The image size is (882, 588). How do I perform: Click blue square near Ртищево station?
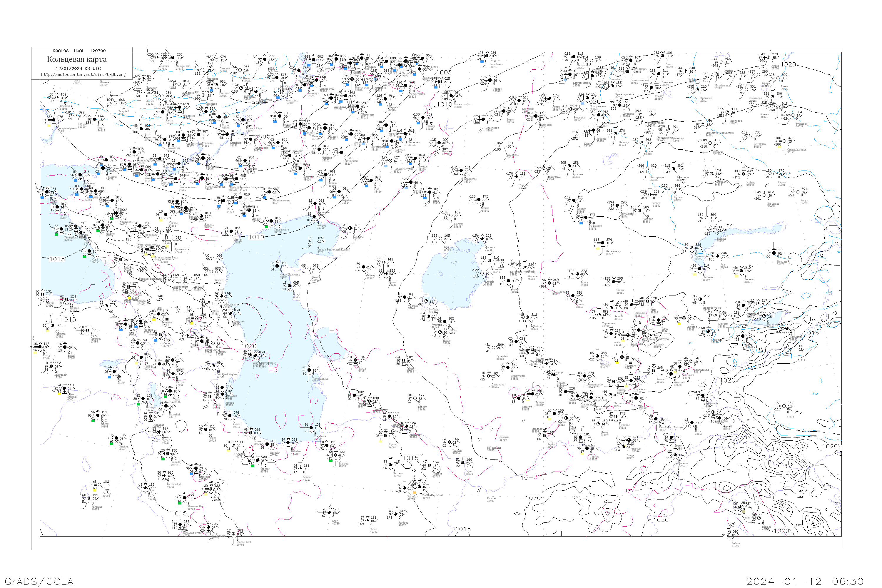pyautogui.click(x=211, y=90)
